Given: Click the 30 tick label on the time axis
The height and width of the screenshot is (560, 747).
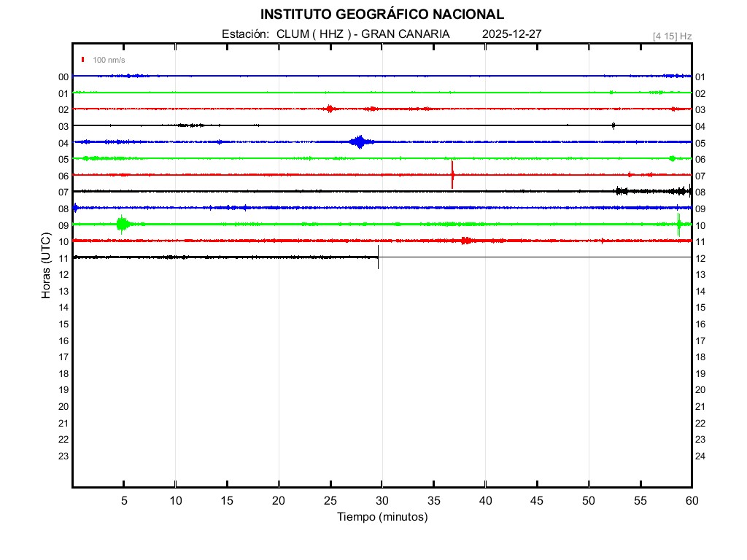Looking at the screenshot, I should click(382, 500).
